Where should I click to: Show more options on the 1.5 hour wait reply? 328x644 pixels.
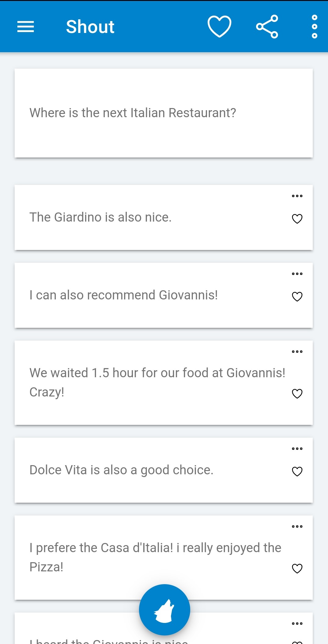click(297, 352)
